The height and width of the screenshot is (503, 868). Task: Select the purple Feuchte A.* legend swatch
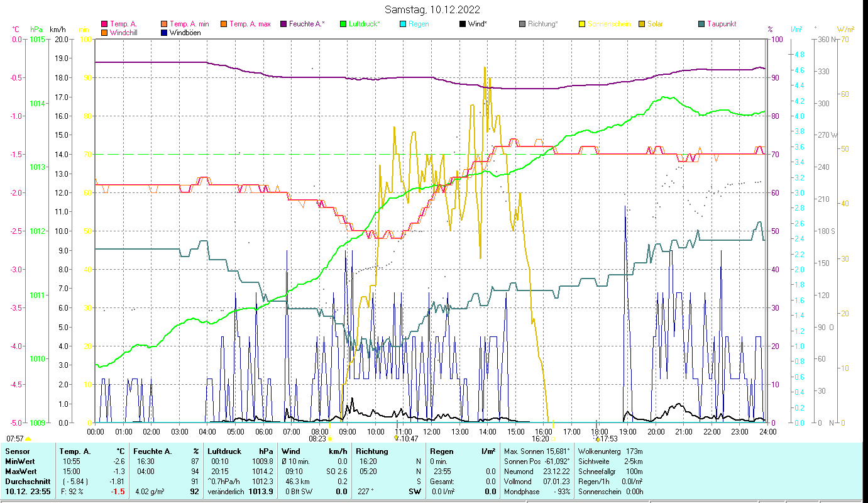point(283,25)
